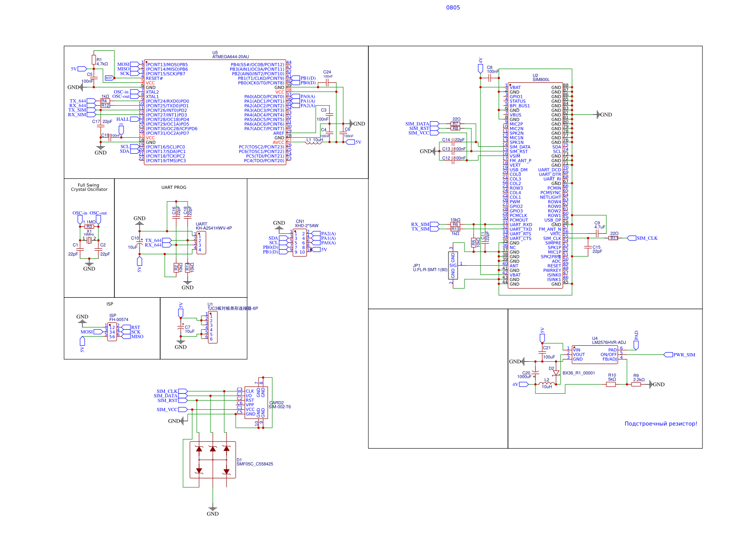Click the R10 5kΩ resistor symbol
Image resolution: width=756 pixels, height=558 pixels.
[x=611, y=384]
